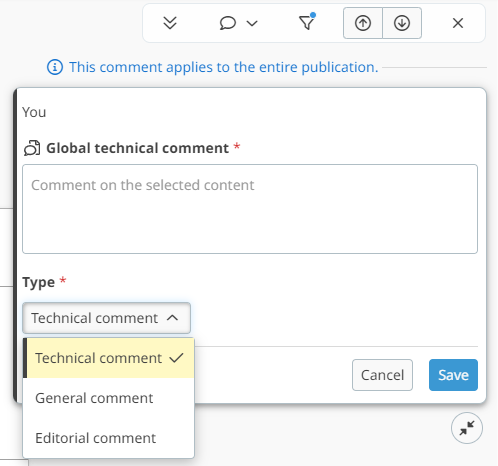This screenshot has width=498, height=466.
Task: Click the Cancel button
Action: [x=382, y=375]
